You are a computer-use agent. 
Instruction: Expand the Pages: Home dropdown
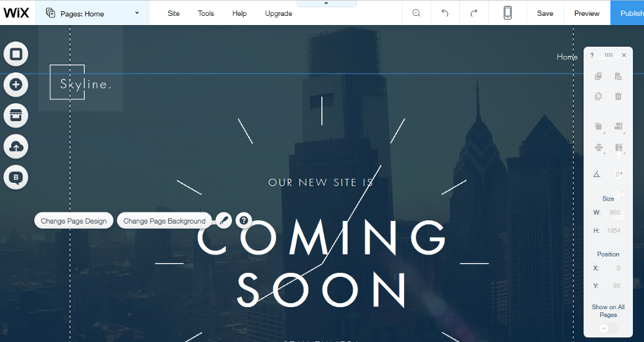[93, 13]
